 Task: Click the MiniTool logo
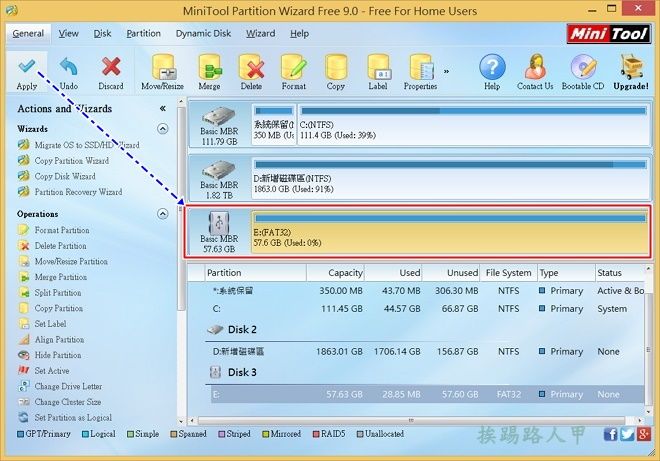point(608,33)
